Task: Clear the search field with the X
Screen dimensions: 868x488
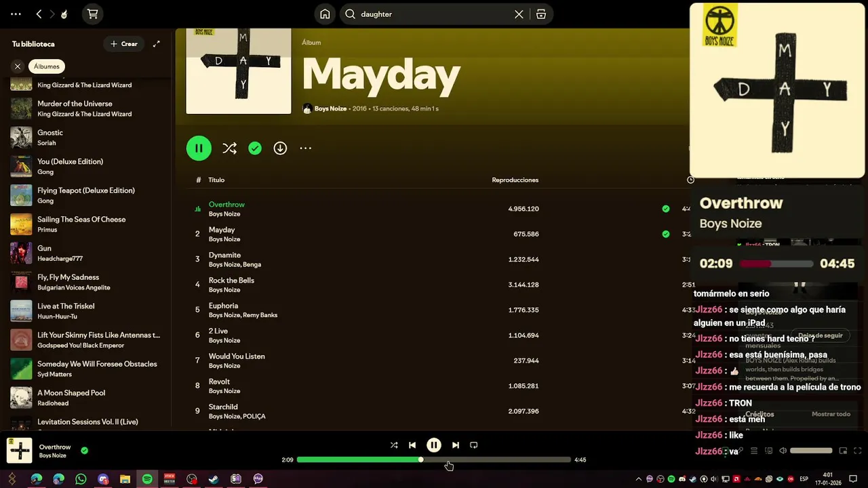Action: (519, 14)
